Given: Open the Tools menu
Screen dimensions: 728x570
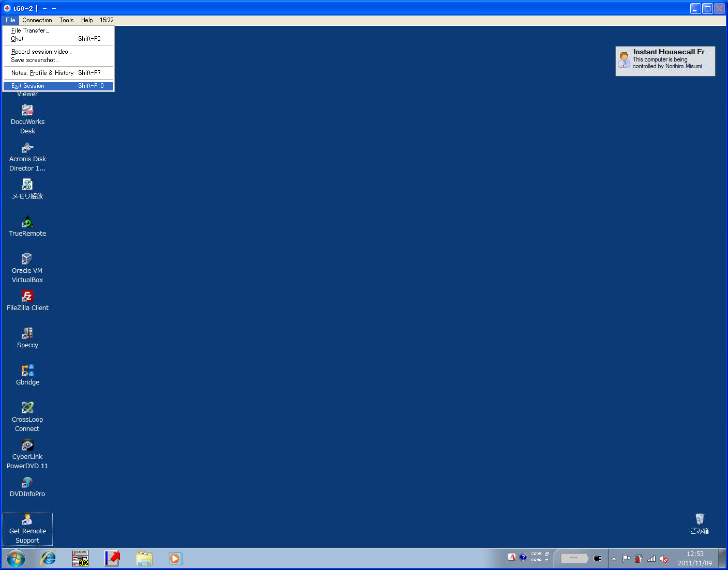Looking at the screenshot, I should tap(66, 20).
